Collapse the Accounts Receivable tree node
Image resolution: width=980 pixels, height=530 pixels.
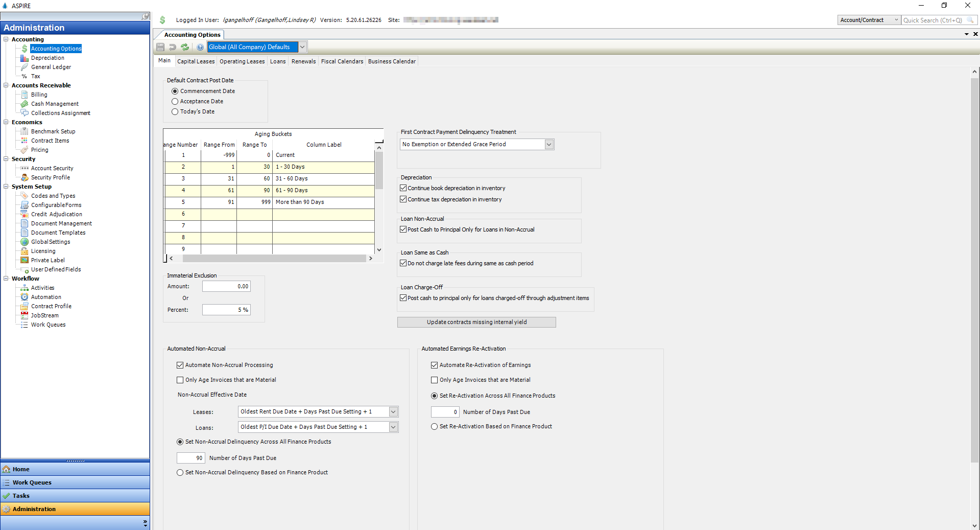6,85
